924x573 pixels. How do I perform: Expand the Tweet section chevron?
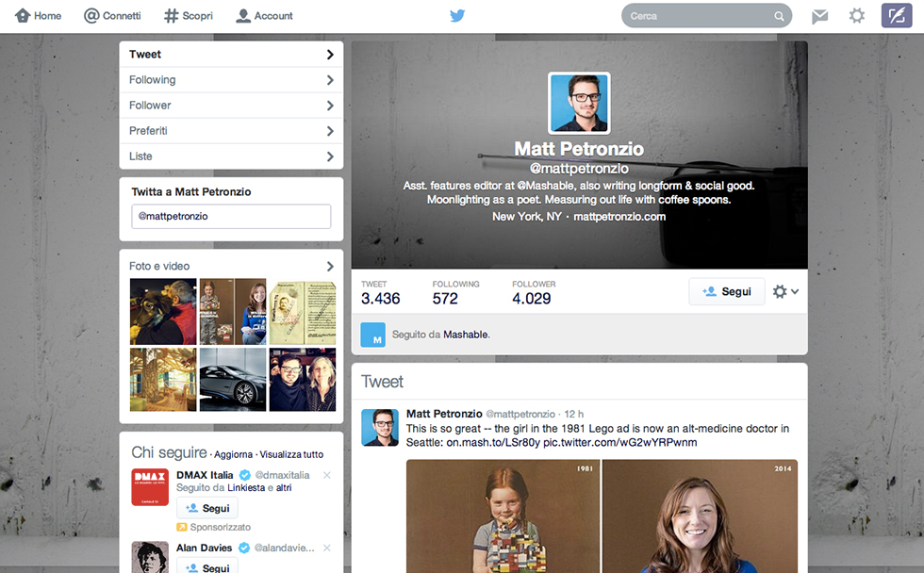point(330,55)
